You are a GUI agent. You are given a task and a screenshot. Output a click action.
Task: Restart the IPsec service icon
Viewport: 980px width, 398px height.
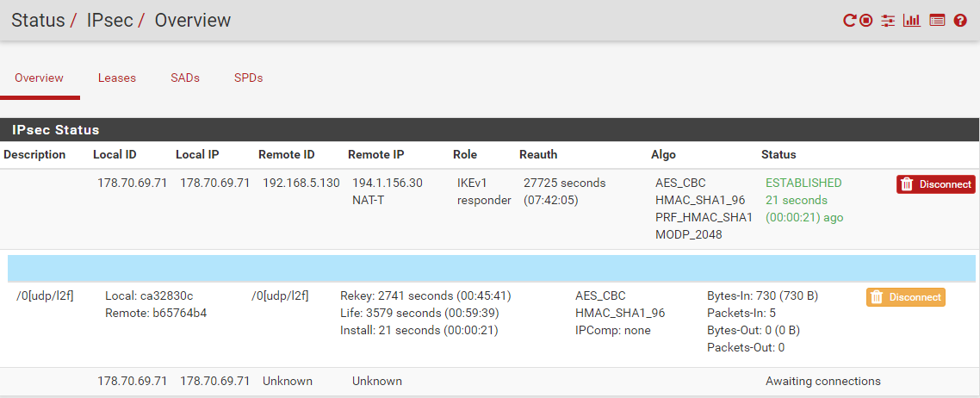(x=849, y=21)
